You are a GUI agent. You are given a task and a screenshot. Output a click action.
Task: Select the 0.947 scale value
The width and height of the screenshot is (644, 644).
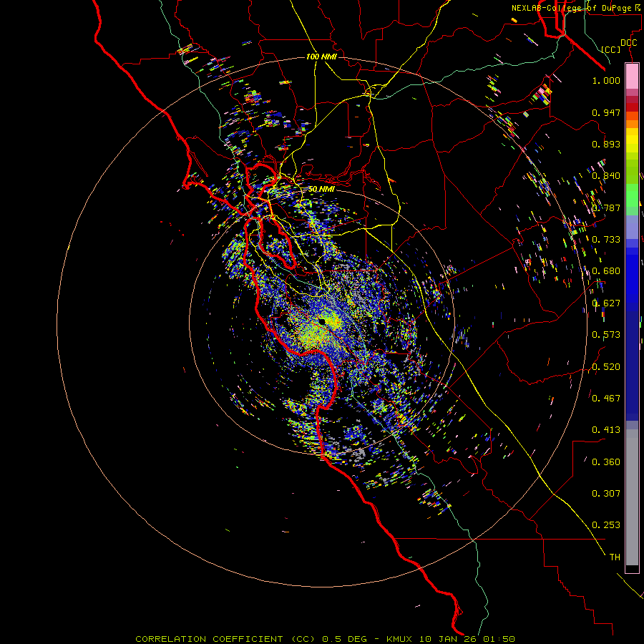606,112
